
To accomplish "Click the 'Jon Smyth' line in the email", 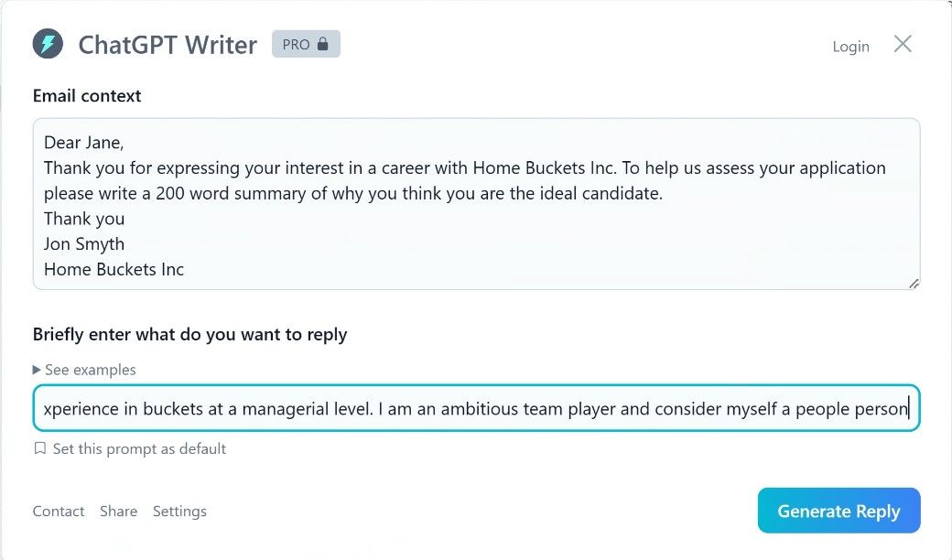I will click(84, 244).
